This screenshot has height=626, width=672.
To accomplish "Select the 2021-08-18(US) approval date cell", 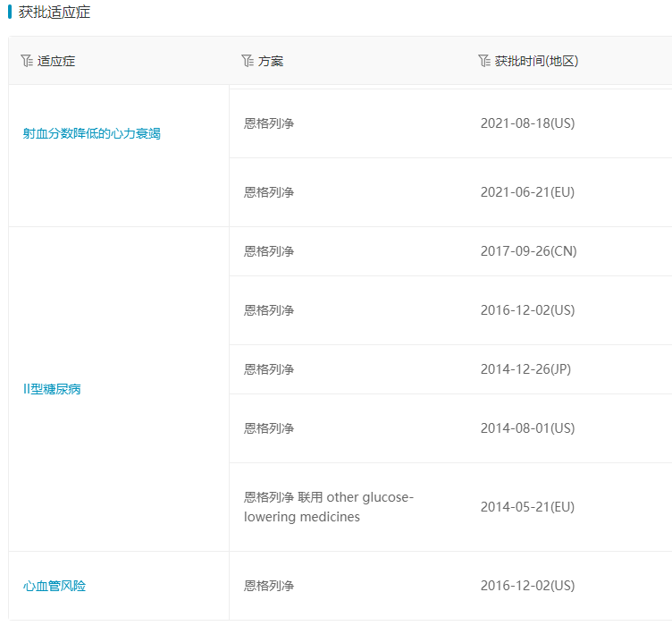I will pos(527,123).
